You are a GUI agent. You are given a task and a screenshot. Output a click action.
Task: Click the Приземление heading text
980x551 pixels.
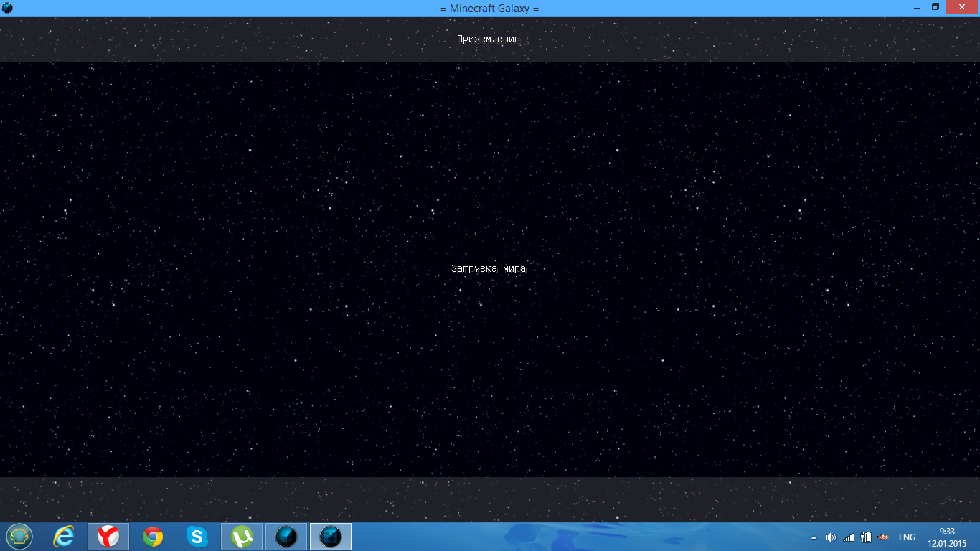(x=489, y=39)
